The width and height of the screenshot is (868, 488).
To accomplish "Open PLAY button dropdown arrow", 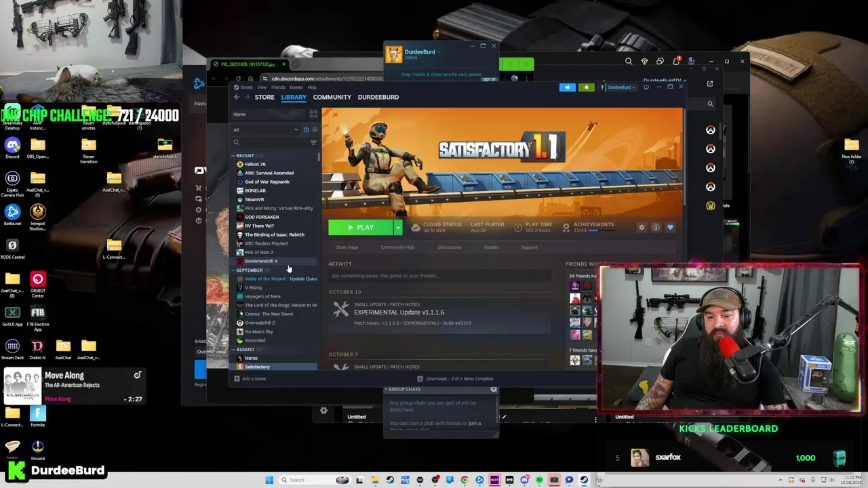I will (398, 228).
